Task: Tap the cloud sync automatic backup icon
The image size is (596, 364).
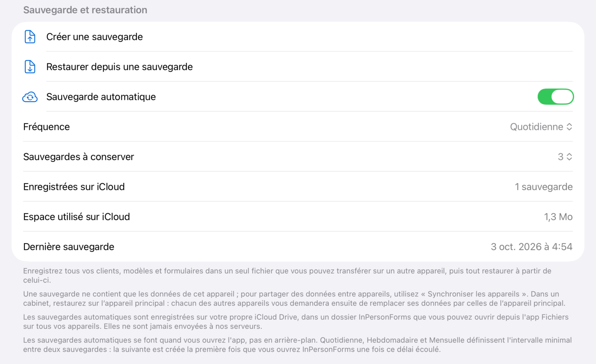Action: tap(30, 97)
